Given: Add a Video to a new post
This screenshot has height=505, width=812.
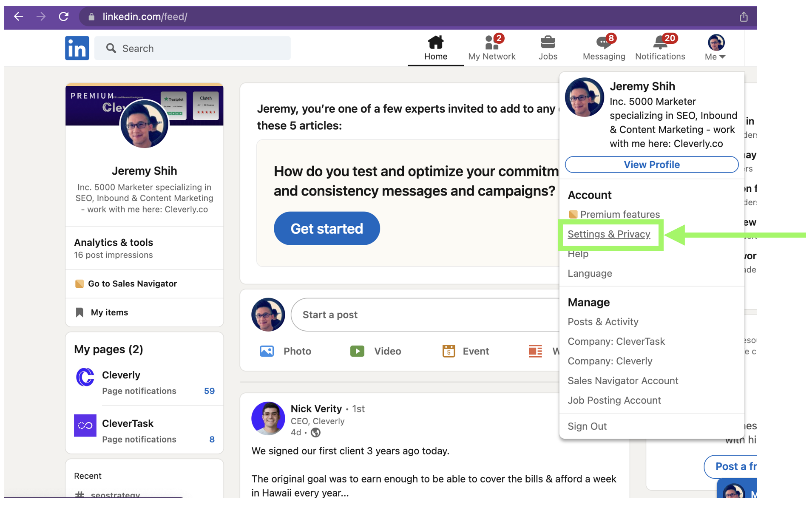Looking at the screenshot, I should tap(376, 351).
